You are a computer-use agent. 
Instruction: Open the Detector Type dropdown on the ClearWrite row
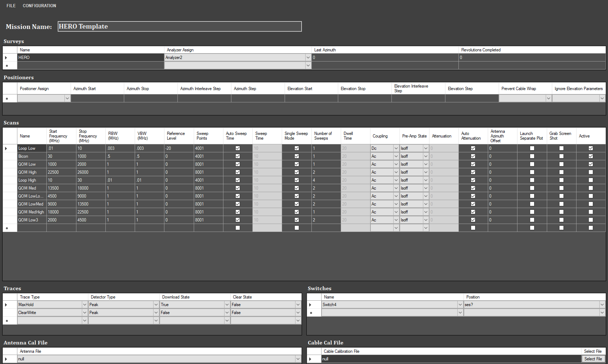coord(155,312)
